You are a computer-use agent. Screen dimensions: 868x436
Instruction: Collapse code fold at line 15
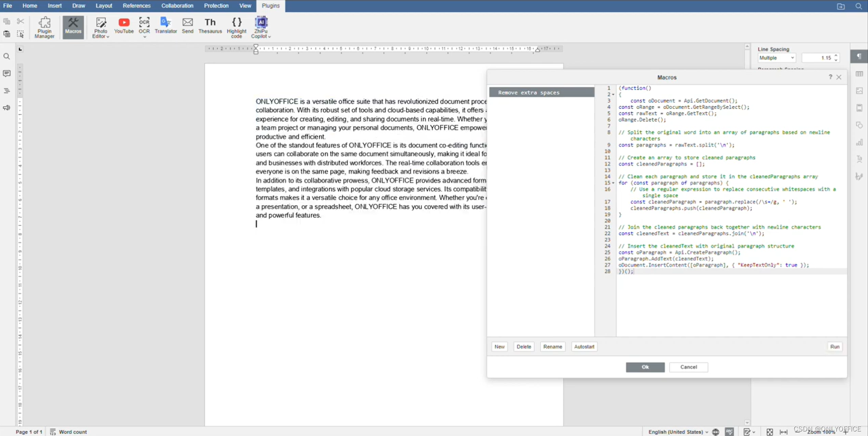click(614, 183)
